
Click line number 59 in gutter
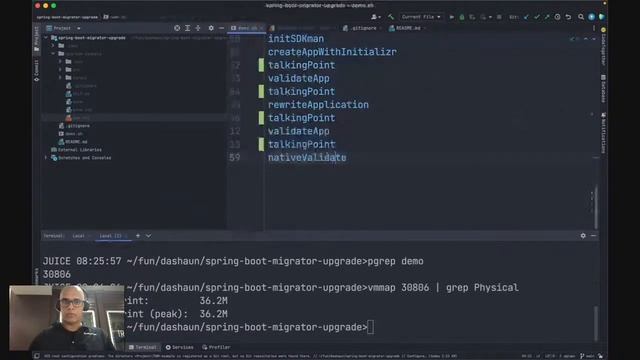(x=235, y=158)
